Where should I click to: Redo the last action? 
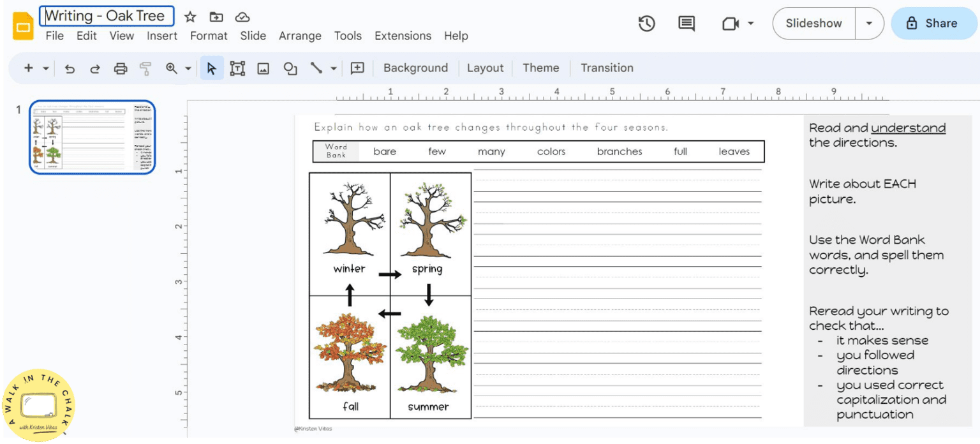(94, 68)
